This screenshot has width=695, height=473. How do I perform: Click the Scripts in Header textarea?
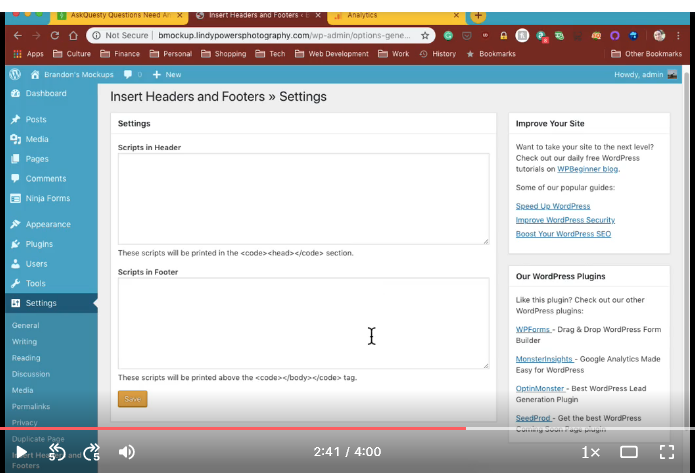point(304,199)
